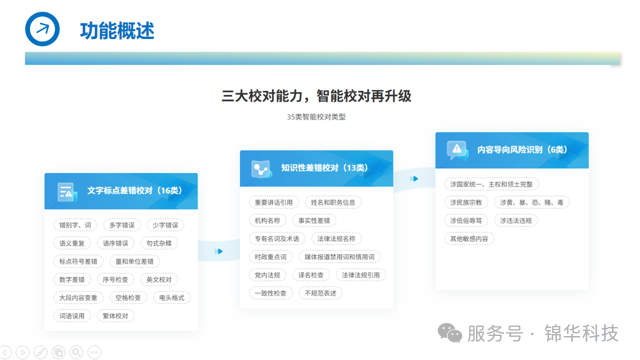
Task: Click the 词语误用 tag
Action: pyautogui.click(x=72, y=316)
